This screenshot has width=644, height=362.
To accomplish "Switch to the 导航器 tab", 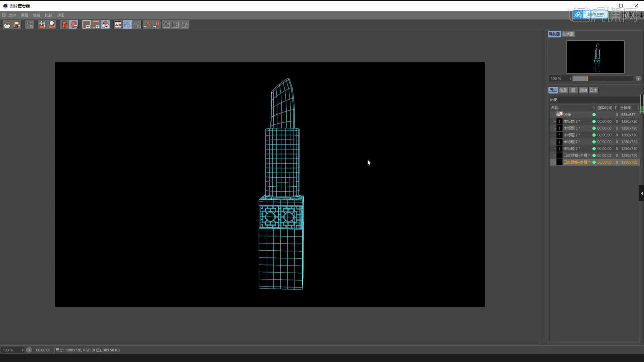I will pyautogui.click(x=554, y=34).
